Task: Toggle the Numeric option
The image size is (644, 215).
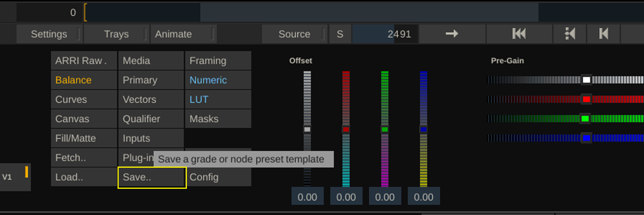Action: pyautogui.click(x=218, y=80)
